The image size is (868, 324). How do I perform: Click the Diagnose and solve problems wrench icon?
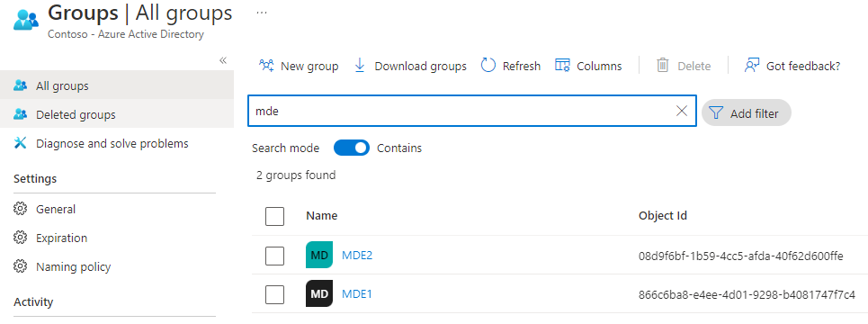click(21, 143)
